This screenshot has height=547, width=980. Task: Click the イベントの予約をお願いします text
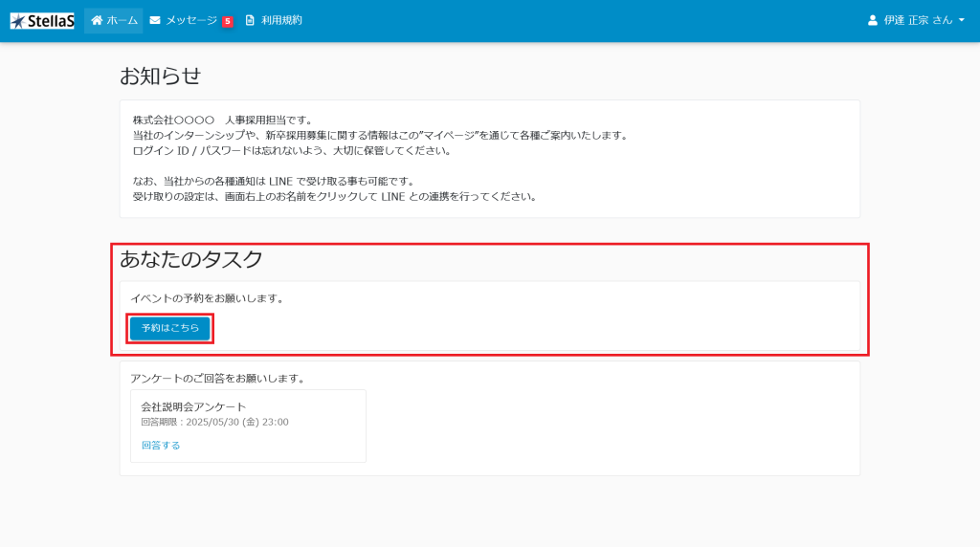[x=208, y=298]
